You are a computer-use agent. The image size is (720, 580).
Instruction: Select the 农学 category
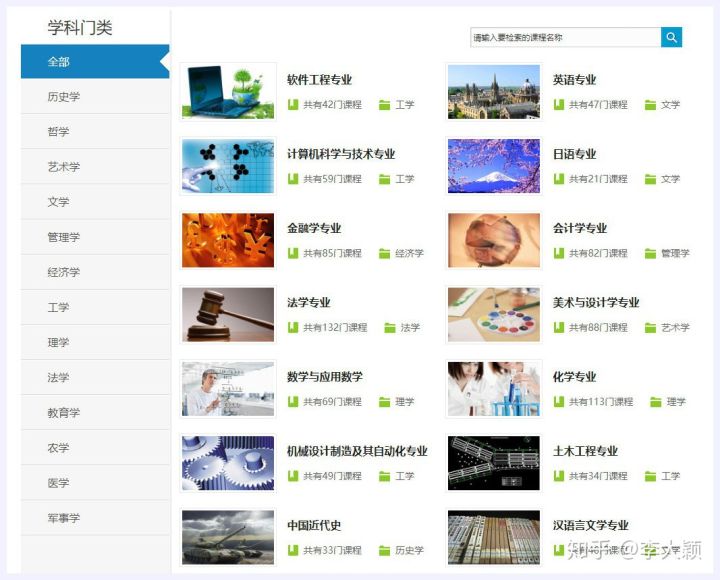(95, 448)
